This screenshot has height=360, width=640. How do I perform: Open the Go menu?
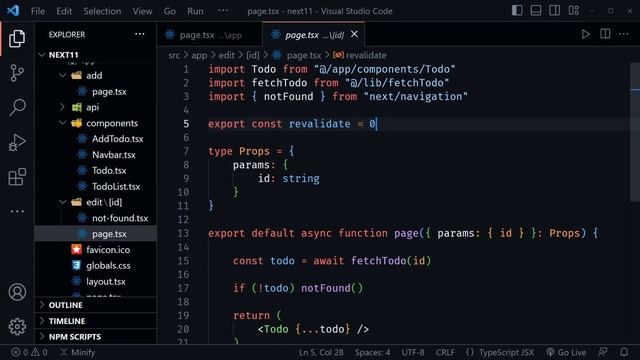pyautogui.click(x=170, y=11)
